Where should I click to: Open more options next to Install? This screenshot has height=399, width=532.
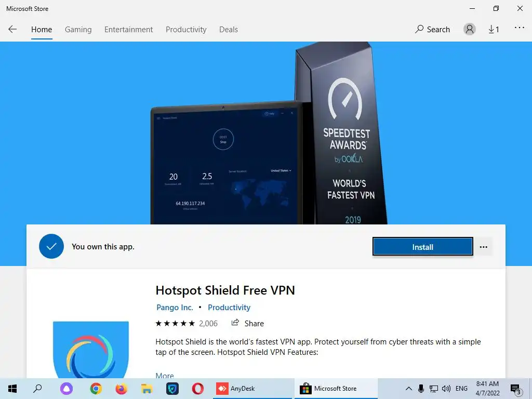(x=484, y=247)
